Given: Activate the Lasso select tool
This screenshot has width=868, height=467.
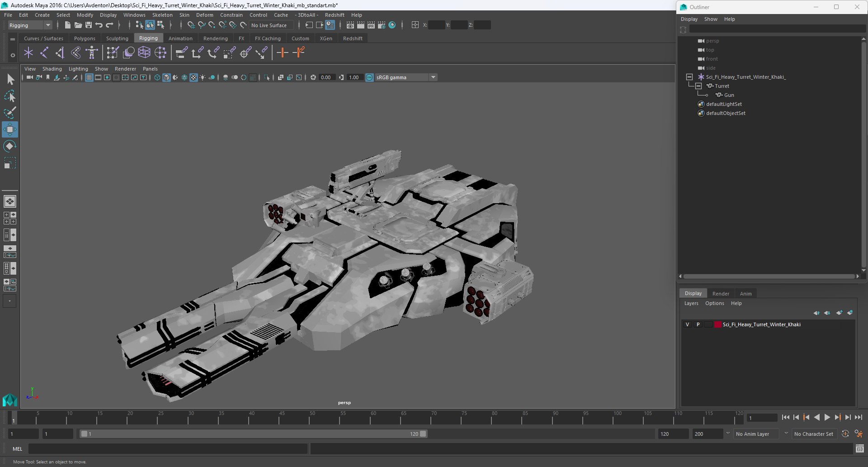Looking at the screenshot, I should coord(10,96).
